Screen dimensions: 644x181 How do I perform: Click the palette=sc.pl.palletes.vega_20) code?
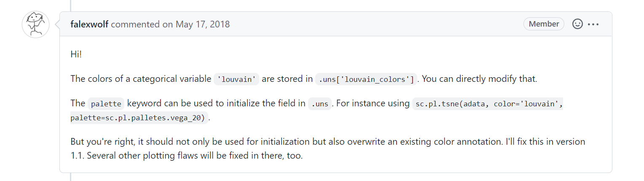pos(139,118)
